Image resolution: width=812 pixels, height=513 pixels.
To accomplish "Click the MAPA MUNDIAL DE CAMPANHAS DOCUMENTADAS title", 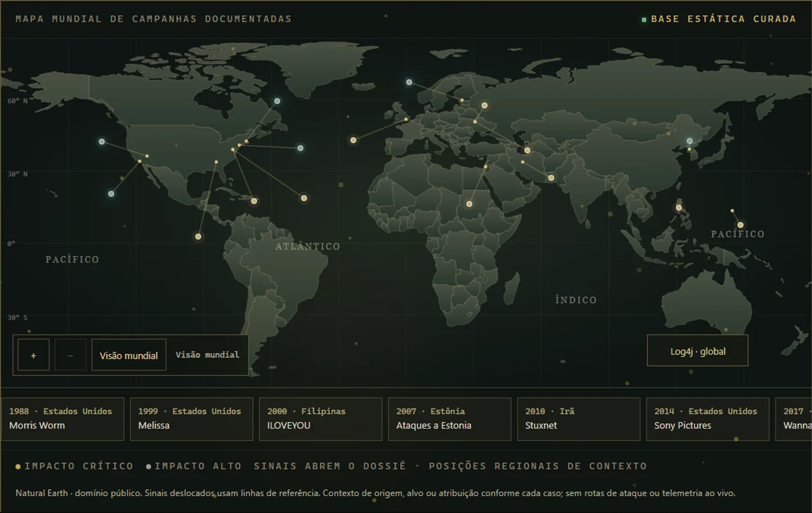I will (x=153, y=19).
